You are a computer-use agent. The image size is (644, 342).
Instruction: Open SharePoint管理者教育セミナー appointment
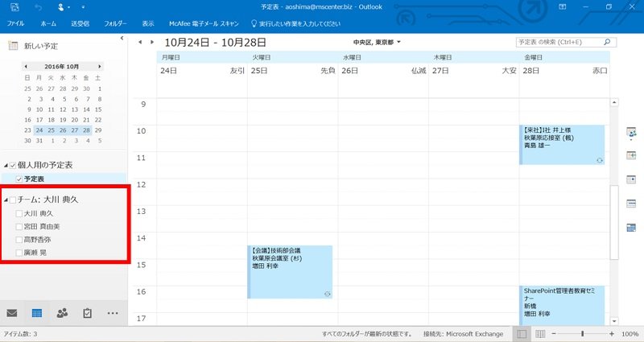pyautogui.click(x=562, y=306)
